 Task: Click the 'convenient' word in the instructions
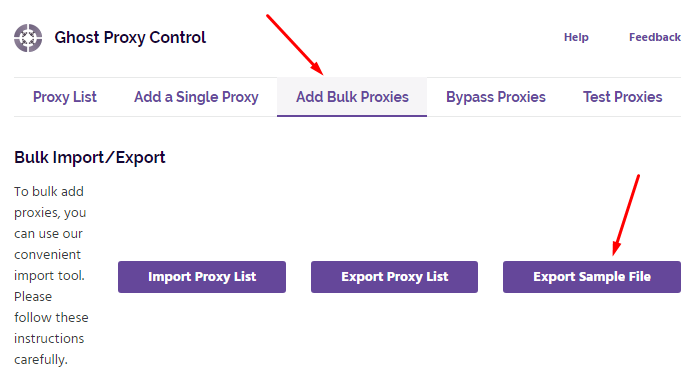coord(47,255)
